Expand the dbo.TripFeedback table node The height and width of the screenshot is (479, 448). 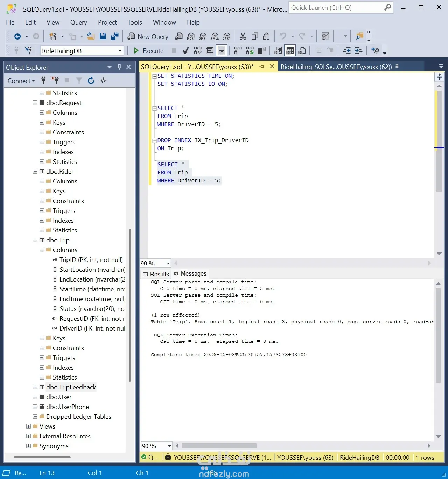click(35, 387)
